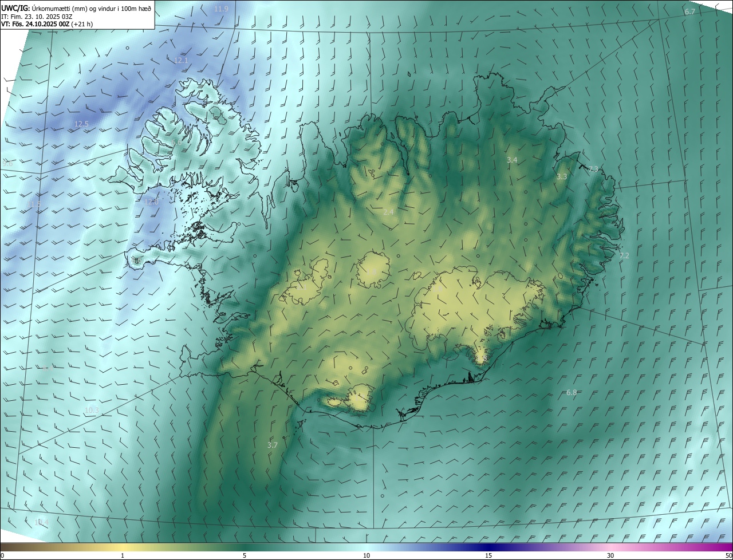Click the 10 tick on the color scale
The height and width of the screenshot is (560, 733).
[366, 555]
